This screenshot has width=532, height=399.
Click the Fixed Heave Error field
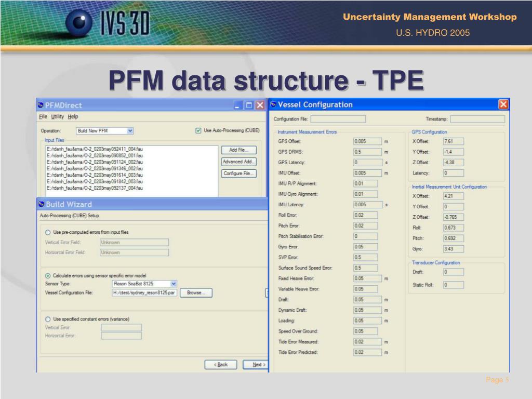pyautogui.click(x=368, y=278)
